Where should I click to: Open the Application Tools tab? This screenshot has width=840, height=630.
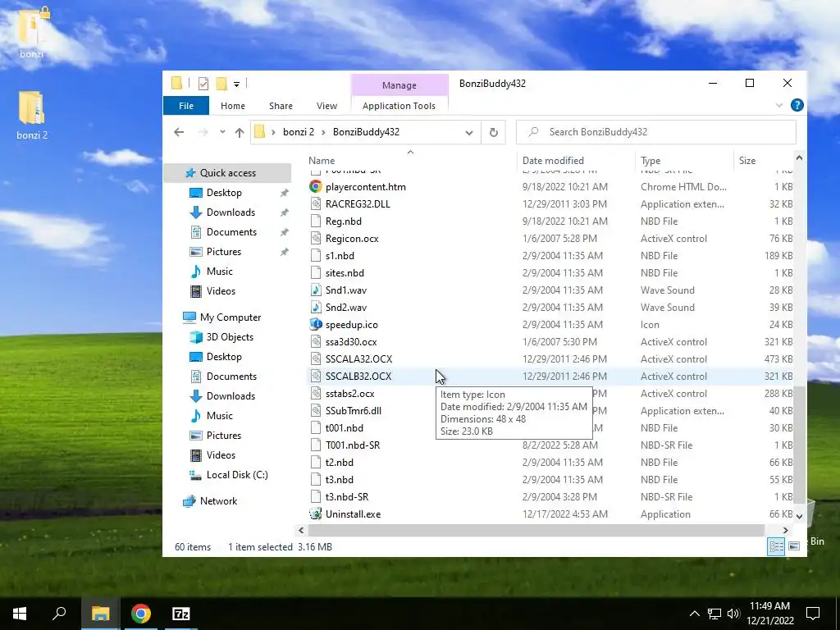tap(399, 106)
